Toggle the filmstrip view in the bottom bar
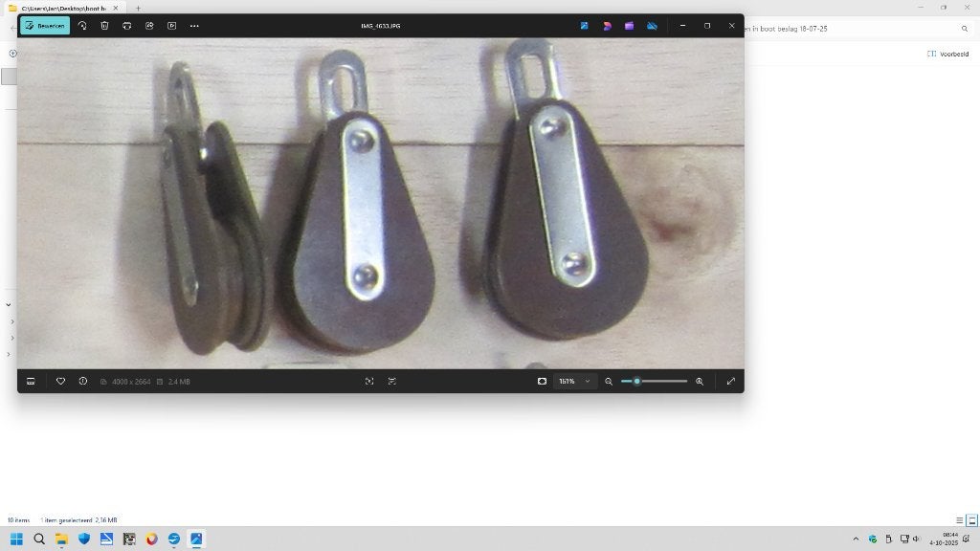 tap(31, 381)
